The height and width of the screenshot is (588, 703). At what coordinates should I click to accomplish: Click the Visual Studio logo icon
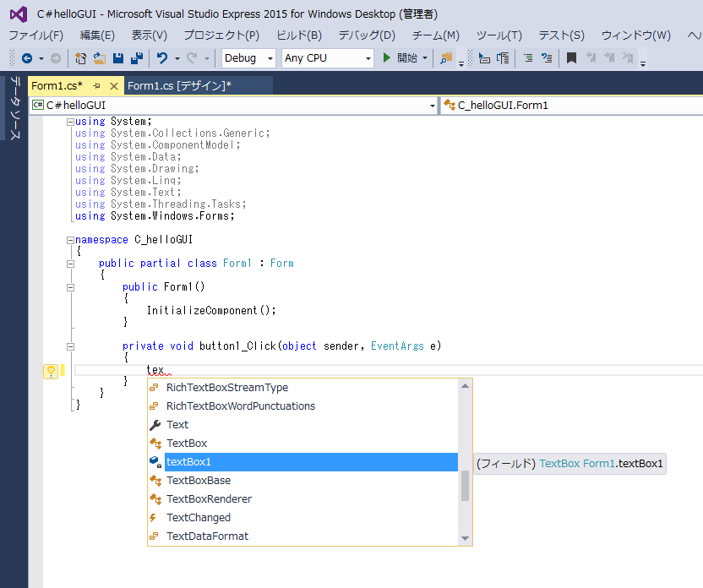coord(19,14)
